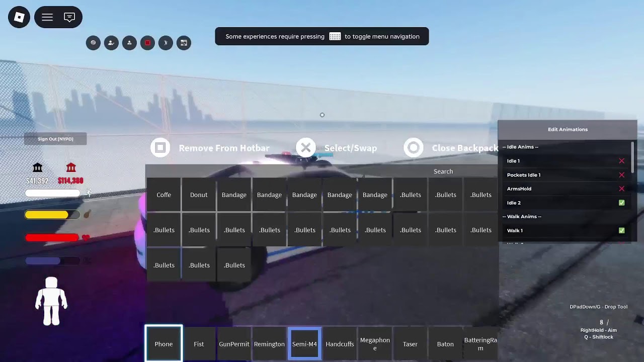The width and height of the screenshot is (644, 362).
Task: Click the person with pencil icon
Action: pyautogui.click(x=111, y=43)
